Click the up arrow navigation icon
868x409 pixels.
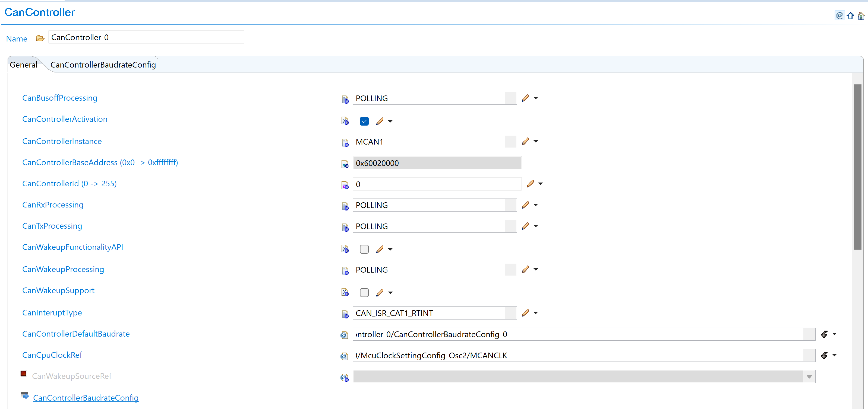[x=850, y=16]
